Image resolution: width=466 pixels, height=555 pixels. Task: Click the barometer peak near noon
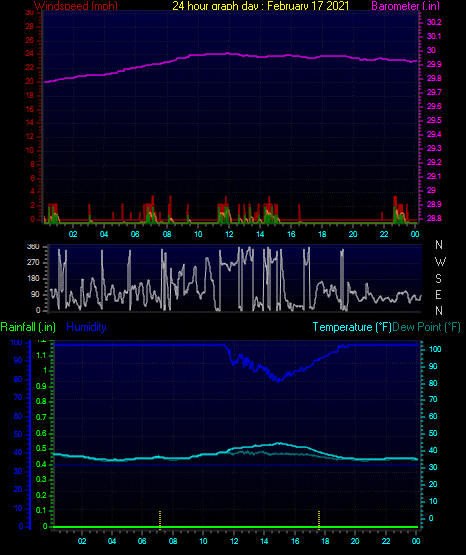pyautogui.click(x=228, y=53)
